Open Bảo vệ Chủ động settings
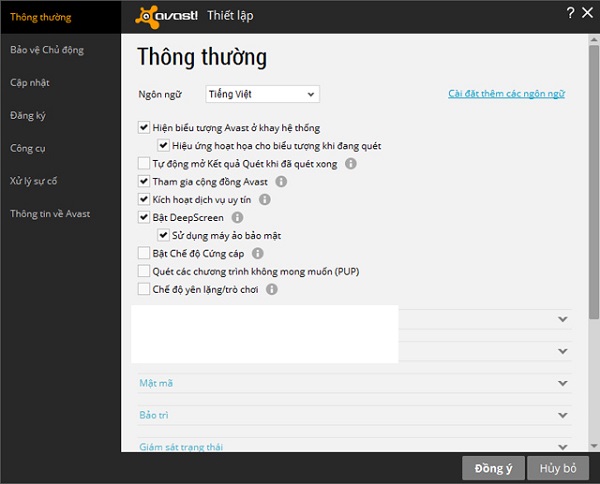 [47, 50]
